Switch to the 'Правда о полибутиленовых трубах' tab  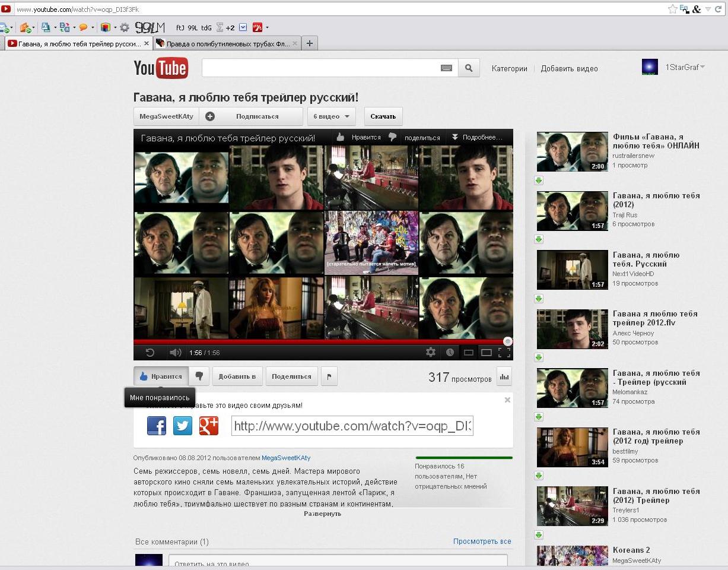(227, 43)
